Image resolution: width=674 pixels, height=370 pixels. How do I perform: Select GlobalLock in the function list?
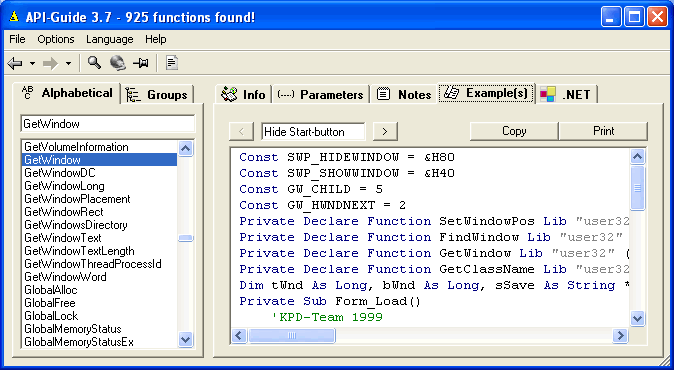click(x=99, y=316)
